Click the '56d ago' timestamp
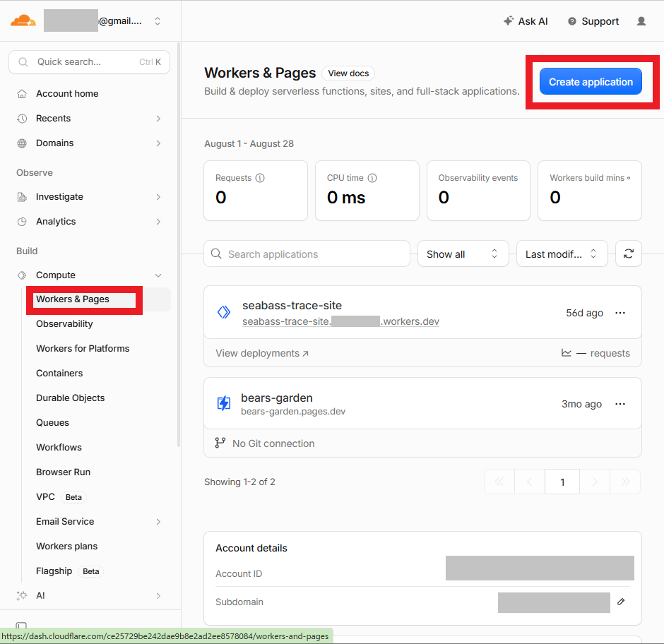This screenshot has height=644, width=664. coord(584,313)
